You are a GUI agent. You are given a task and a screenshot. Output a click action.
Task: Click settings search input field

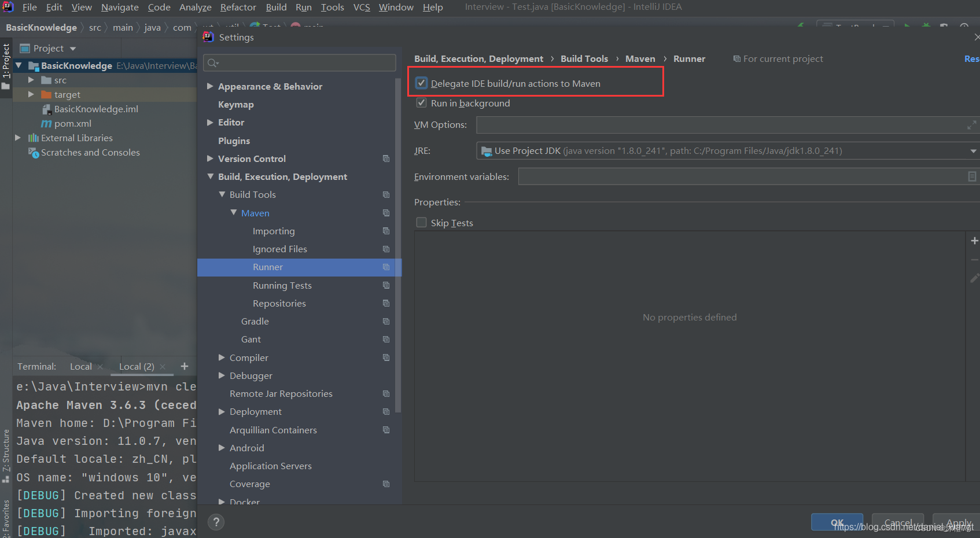300,63
